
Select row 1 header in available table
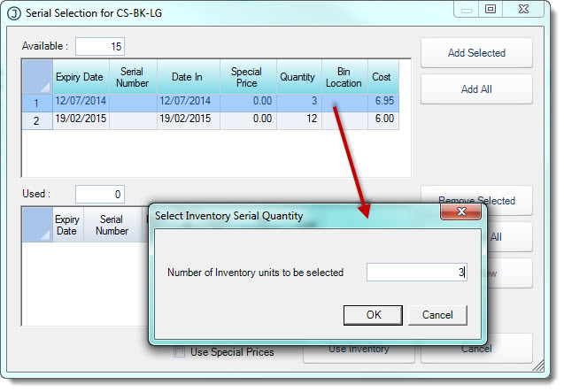click(x=37, y=104)
